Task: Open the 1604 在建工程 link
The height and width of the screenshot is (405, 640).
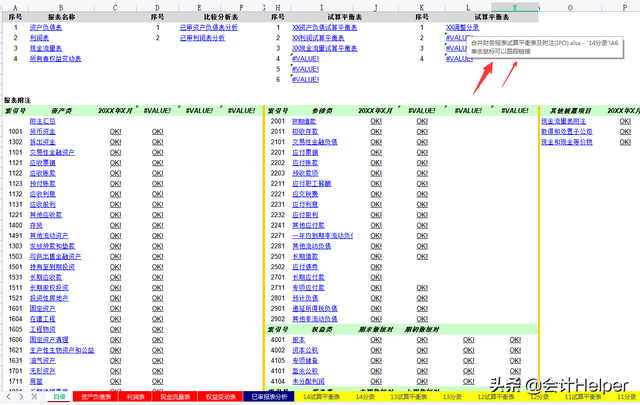Action: coord(42,319)
